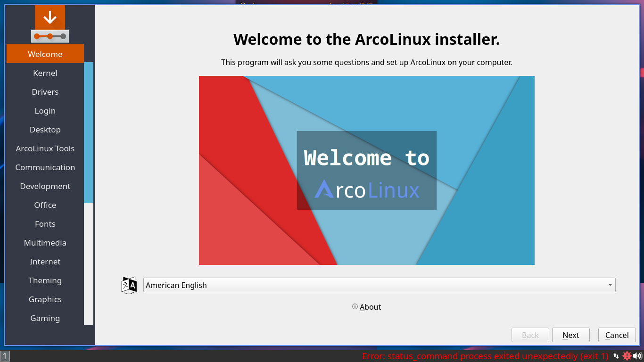
Task: Click the status_command error text
Action: (485, 356)
